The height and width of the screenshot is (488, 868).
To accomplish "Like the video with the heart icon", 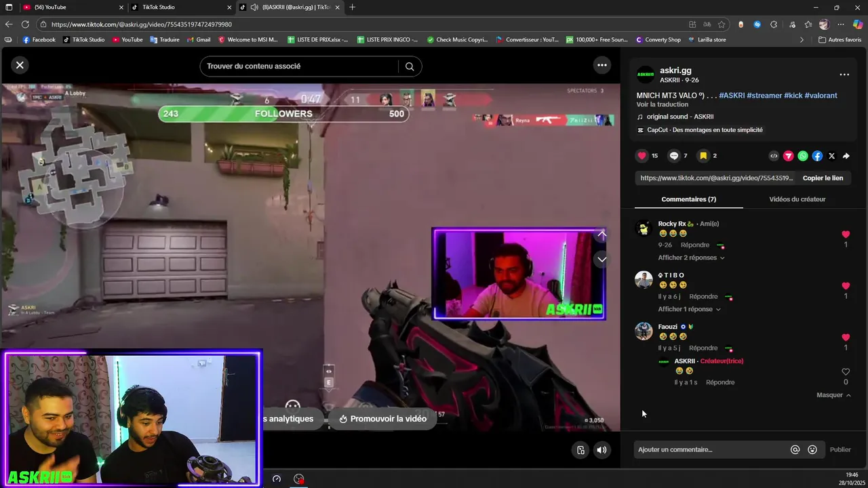I will 642,156.
